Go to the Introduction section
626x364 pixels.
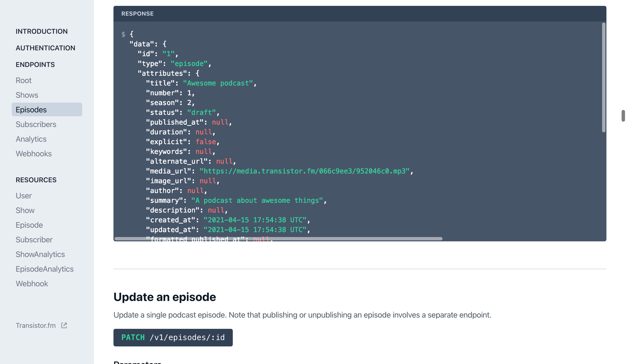(x=42, y=32)
